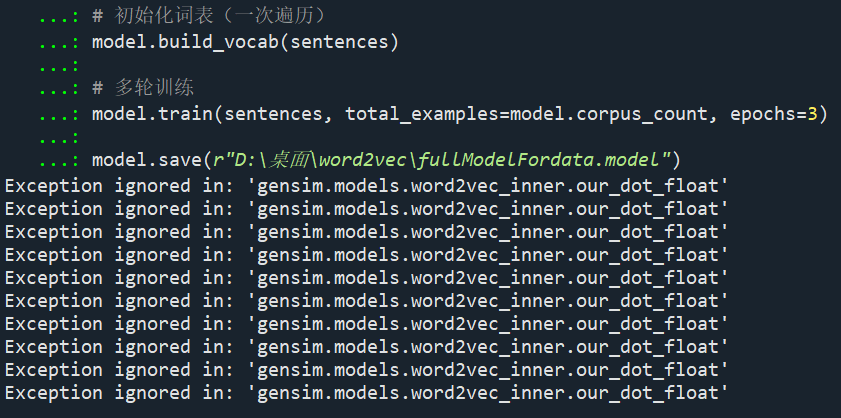
Task: Click 'model.save' in the code
Action: [147, 159]
